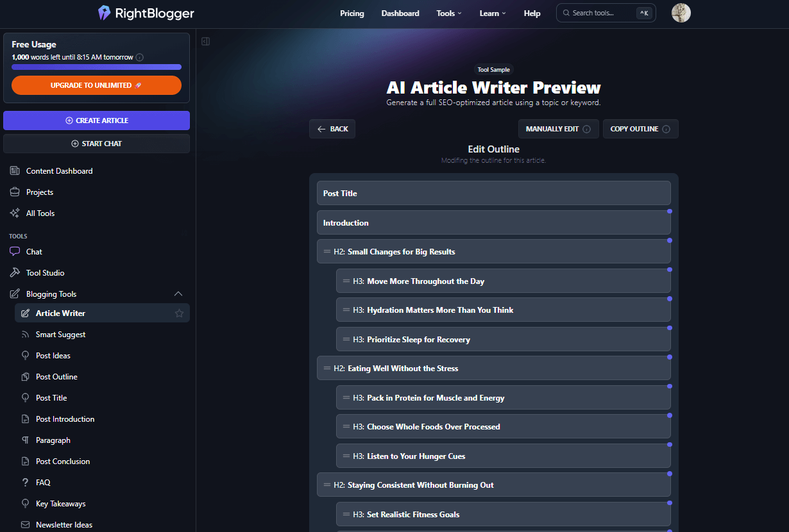Click the Back button
Screen dimensions: 789x532
point(332,129)
